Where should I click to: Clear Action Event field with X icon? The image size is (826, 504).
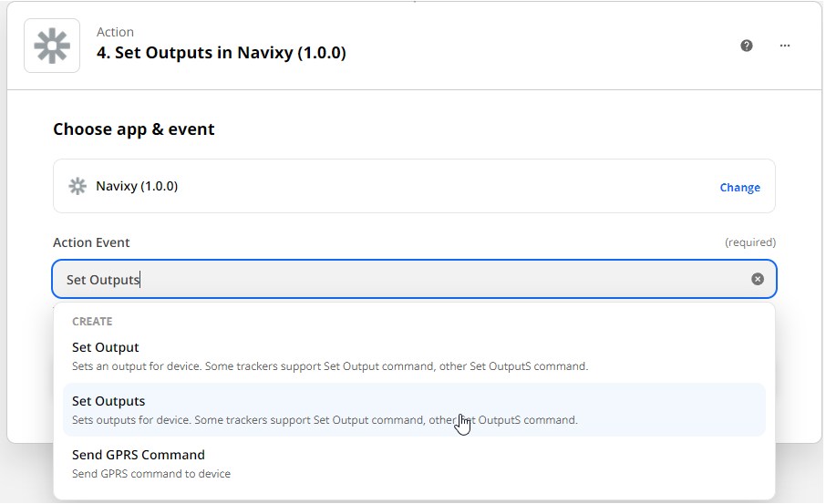pos(758,279)
